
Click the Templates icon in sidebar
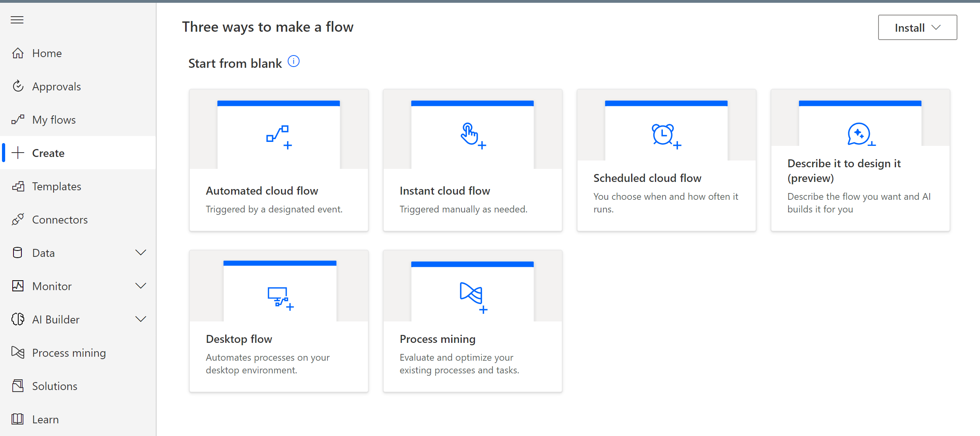[x=18, y=186]
